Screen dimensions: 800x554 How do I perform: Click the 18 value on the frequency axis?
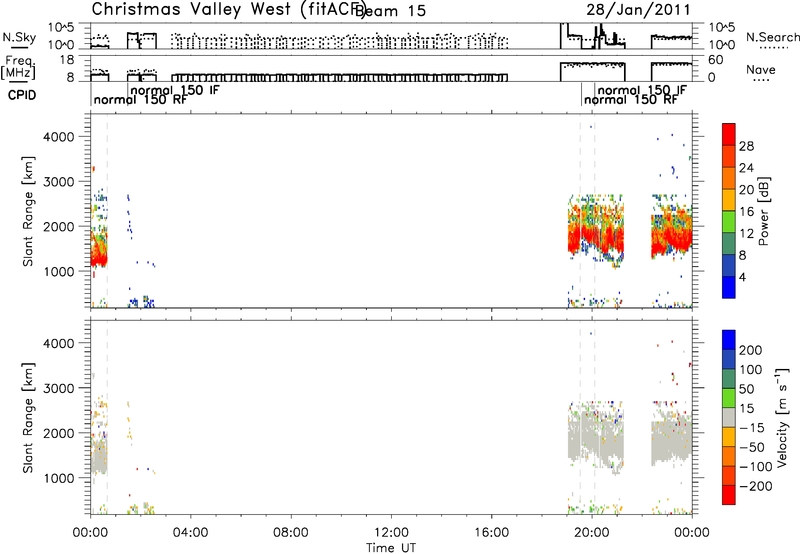pyautogui.click(x=67, y=60)
